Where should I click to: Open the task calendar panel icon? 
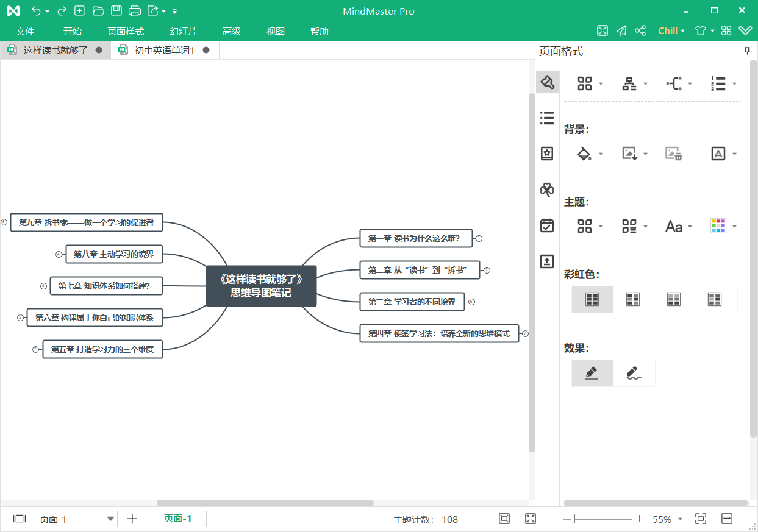click(547, 225)
